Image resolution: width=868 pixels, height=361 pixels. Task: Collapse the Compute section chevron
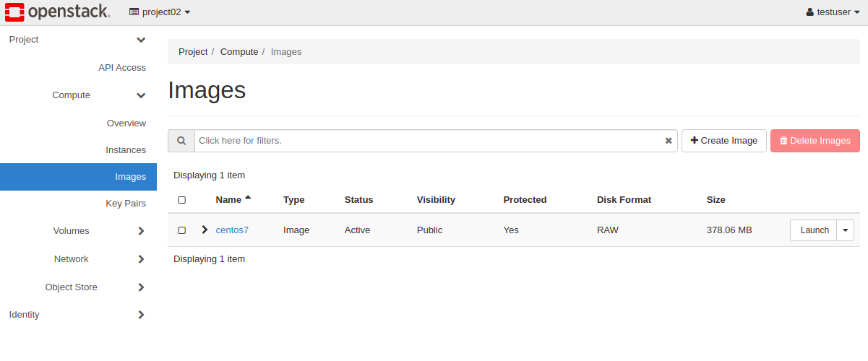click(141, 95)
